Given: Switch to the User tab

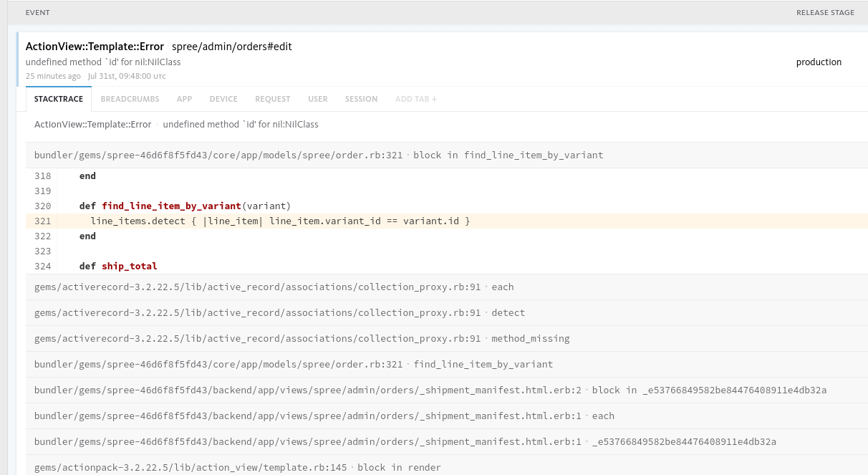Looking at the screenshot, I should [318, 99].
